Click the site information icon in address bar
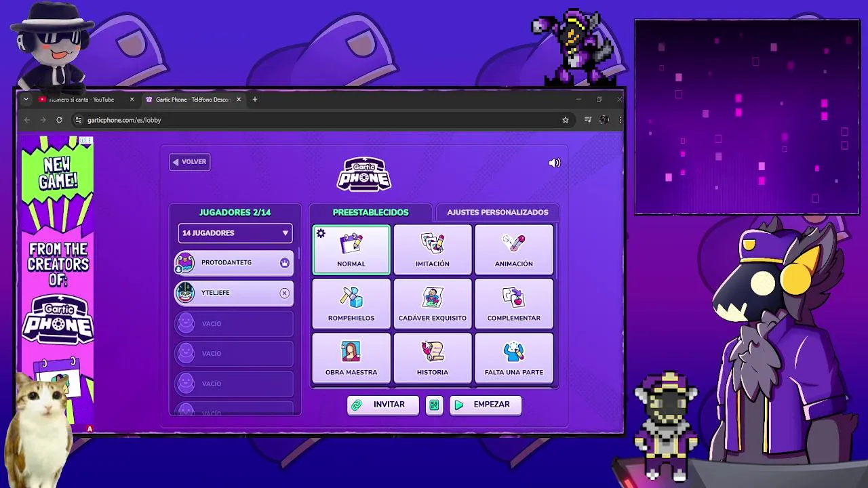The height and width of the screenshot is (488, 868). click(79, 120)
